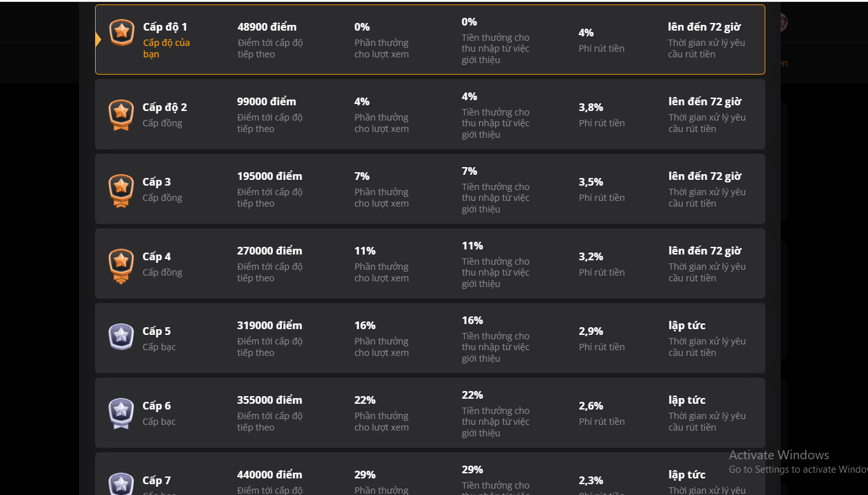Viewport: 868px width, 495px height.
Task: Click the 'Go to Settings to activate Windows' text
Action: (x=797, y=469)
